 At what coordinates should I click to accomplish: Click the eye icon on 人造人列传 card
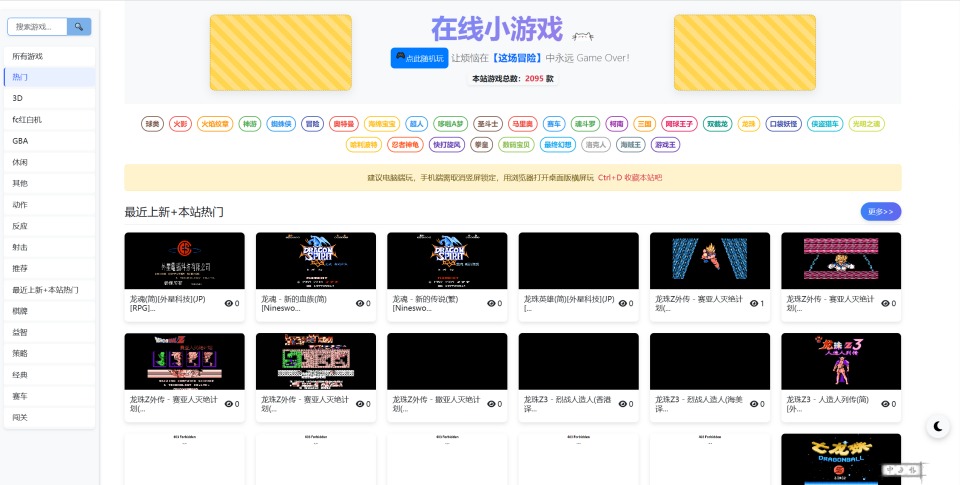point(885,404)
